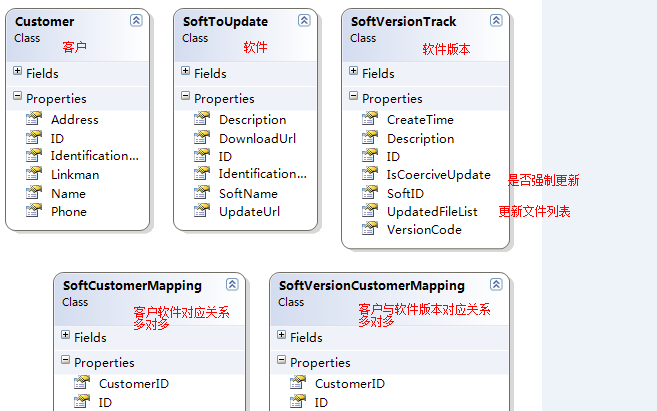Collapse Properties section in SoftVersionCustomerMapping class

281,360
